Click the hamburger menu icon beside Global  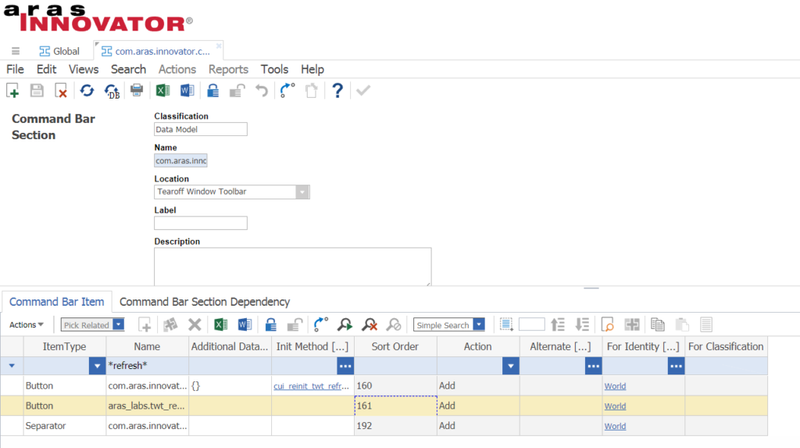point(15,51)
